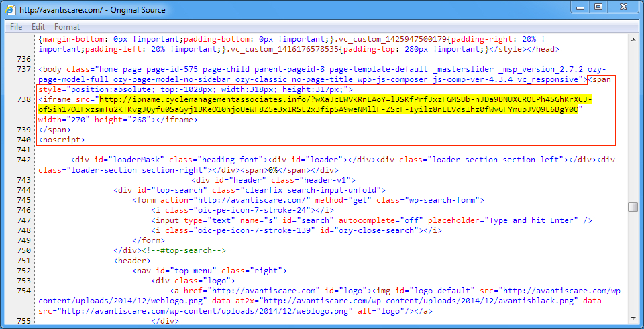The width and height of the screenshot is (644, 329).
Task: Close the Original Source window
Action: (x=623, y=7)
